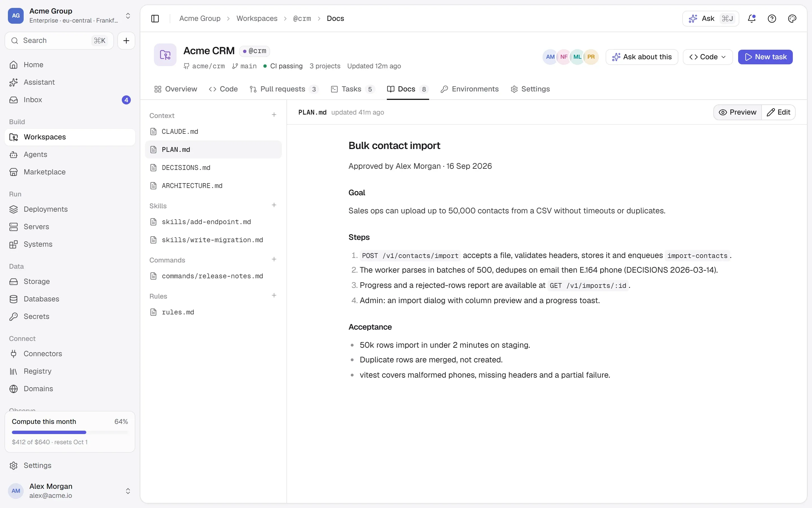Open the Databases page
This screenshot has height=508, width=812.
[x=70, y=299]
